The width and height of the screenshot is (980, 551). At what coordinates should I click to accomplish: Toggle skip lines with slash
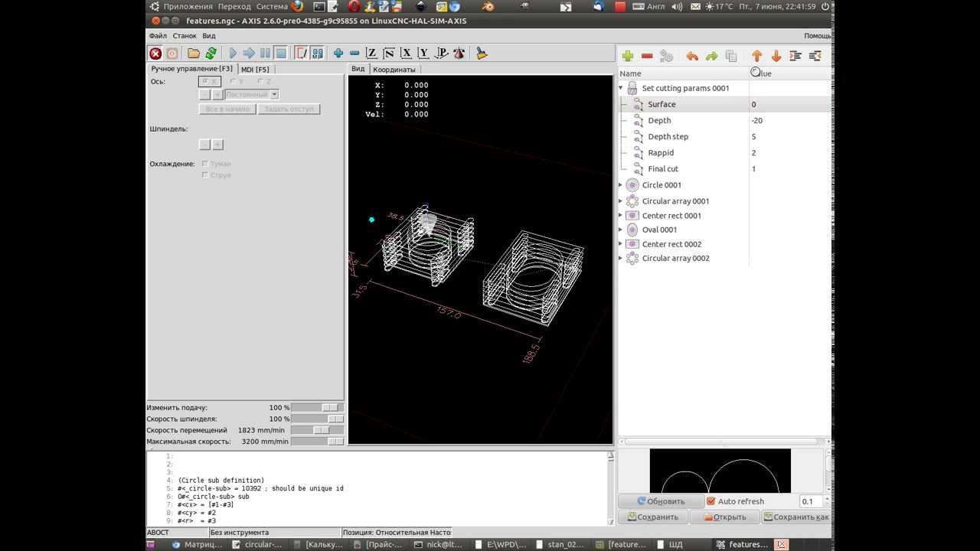[302, 54]
